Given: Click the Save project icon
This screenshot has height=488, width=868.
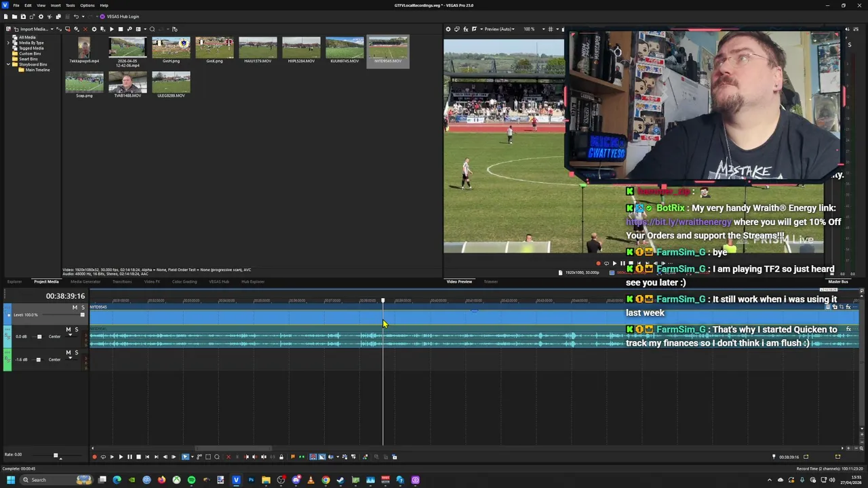Looking at the screenshot, I should (x=23, y=16).
